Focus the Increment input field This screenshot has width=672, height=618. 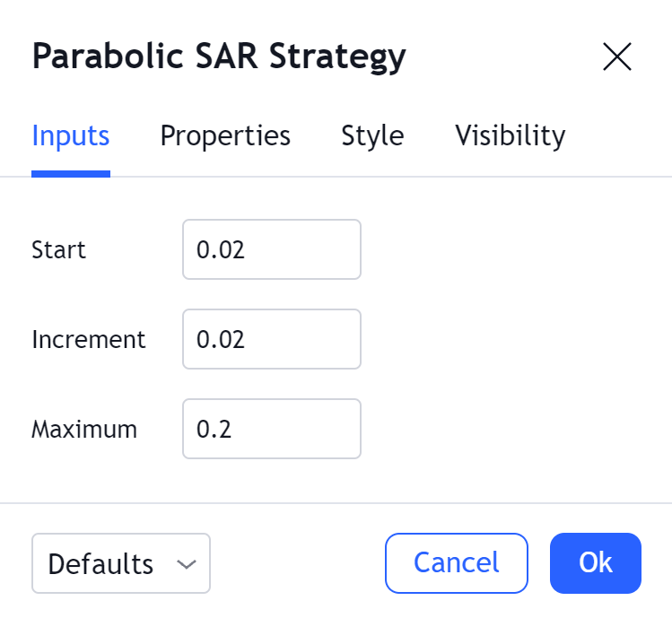click(x=271, y=339)
